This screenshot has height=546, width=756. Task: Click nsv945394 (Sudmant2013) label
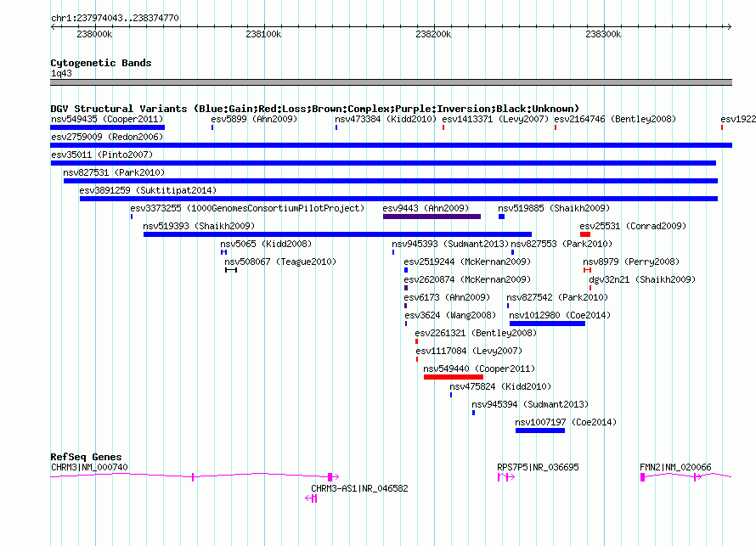(x=530, y=404)
